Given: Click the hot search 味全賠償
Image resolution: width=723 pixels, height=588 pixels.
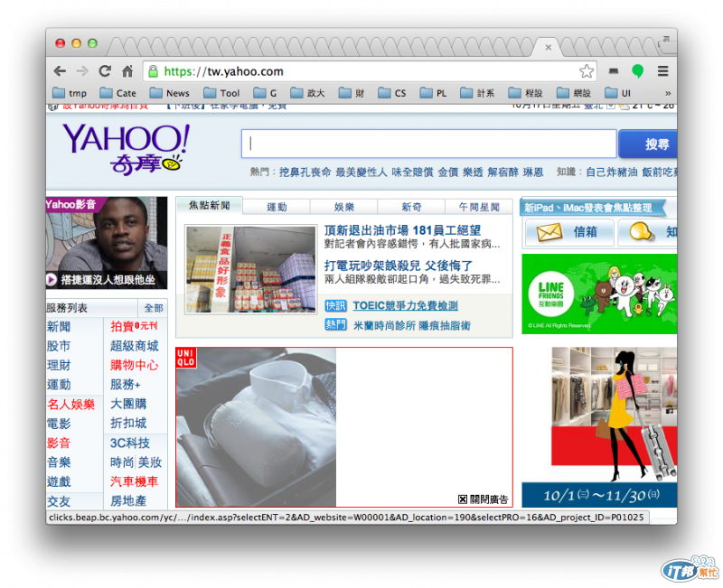Looking at the screenshot, I should 412,173.
